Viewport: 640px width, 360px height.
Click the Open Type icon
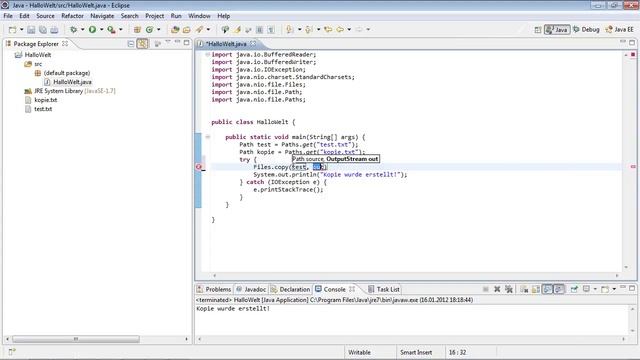(x=175, y=30)
